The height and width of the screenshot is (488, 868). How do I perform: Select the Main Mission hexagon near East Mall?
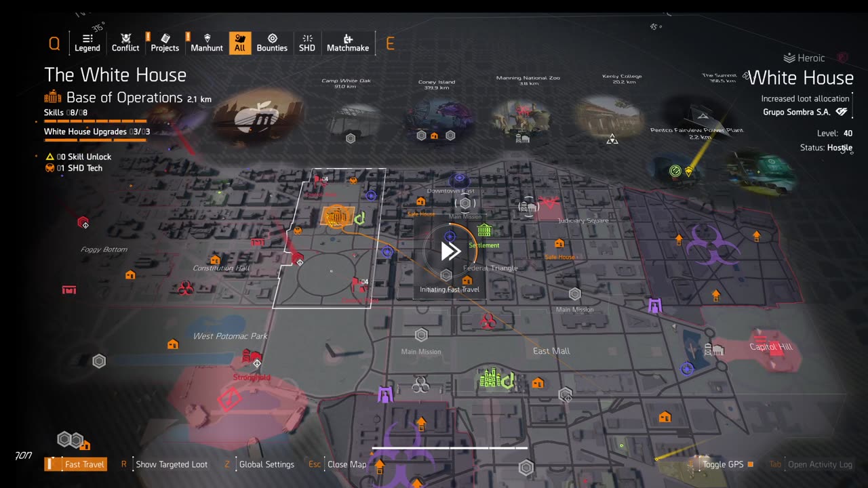tap(574, 294)
